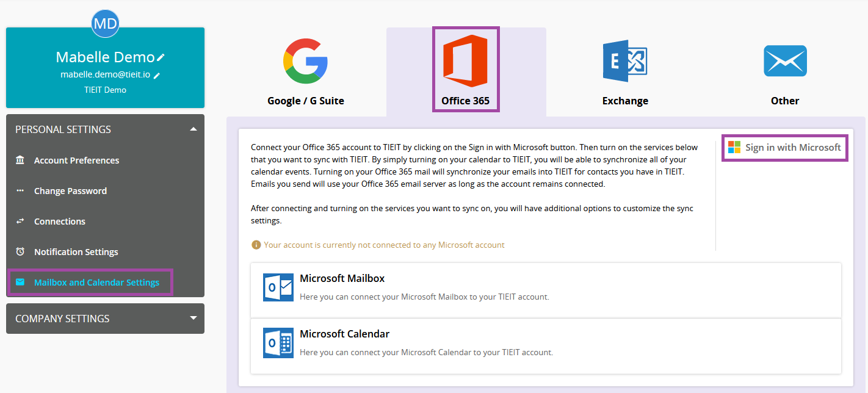The height and width of the screenshot is (393, 868).
Task: Click Sign in with Microsoft button
Action: [x=785, y=148]
